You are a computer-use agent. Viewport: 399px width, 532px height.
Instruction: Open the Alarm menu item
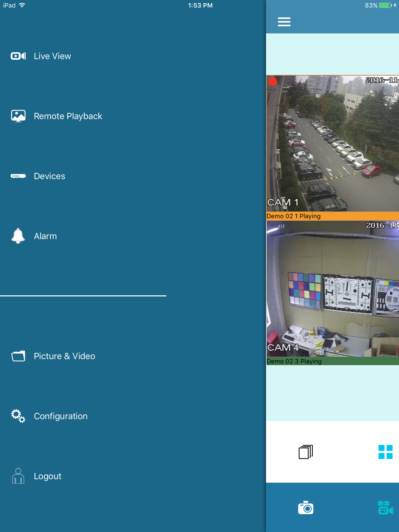[45, 236]
